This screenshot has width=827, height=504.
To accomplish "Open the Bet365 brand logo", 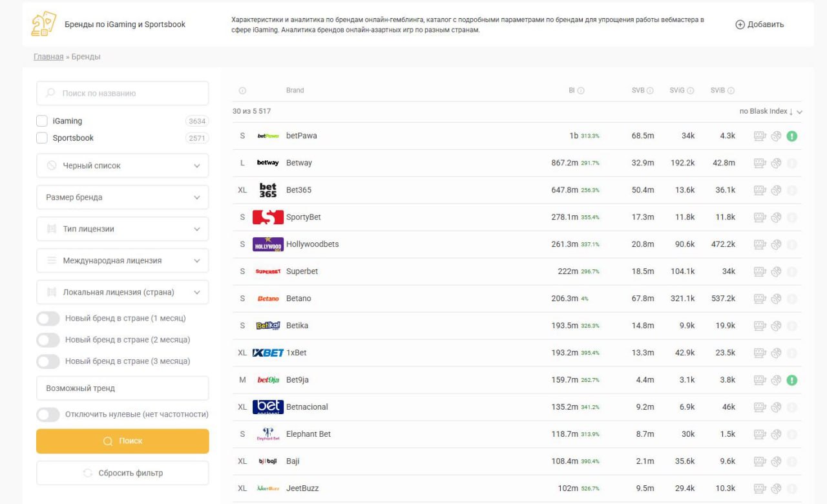I will [x=267, y=190].
